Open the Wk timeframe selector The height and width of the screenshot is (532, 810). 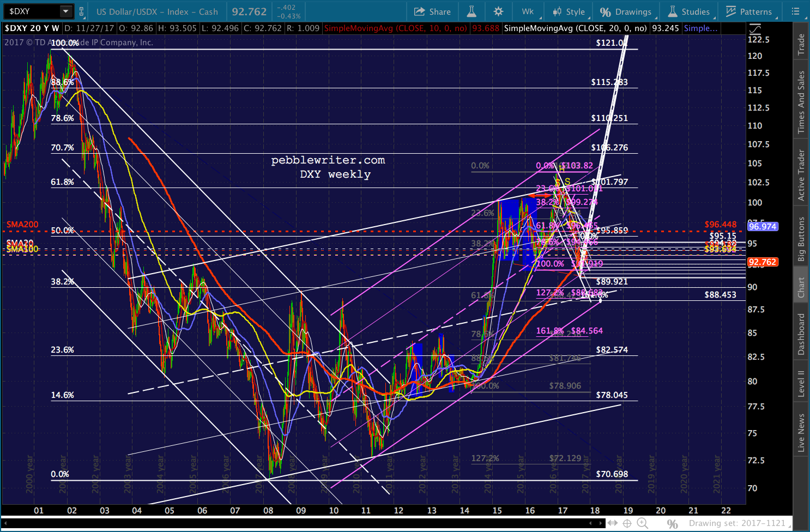click(528, 11)
